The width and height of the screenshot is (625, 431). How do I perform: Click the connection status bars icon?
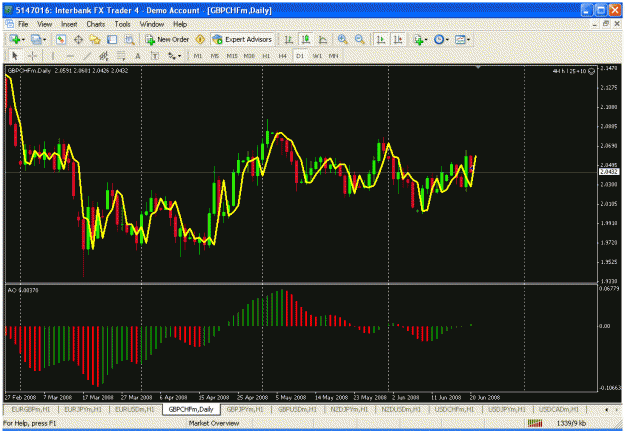click(535, 423)
